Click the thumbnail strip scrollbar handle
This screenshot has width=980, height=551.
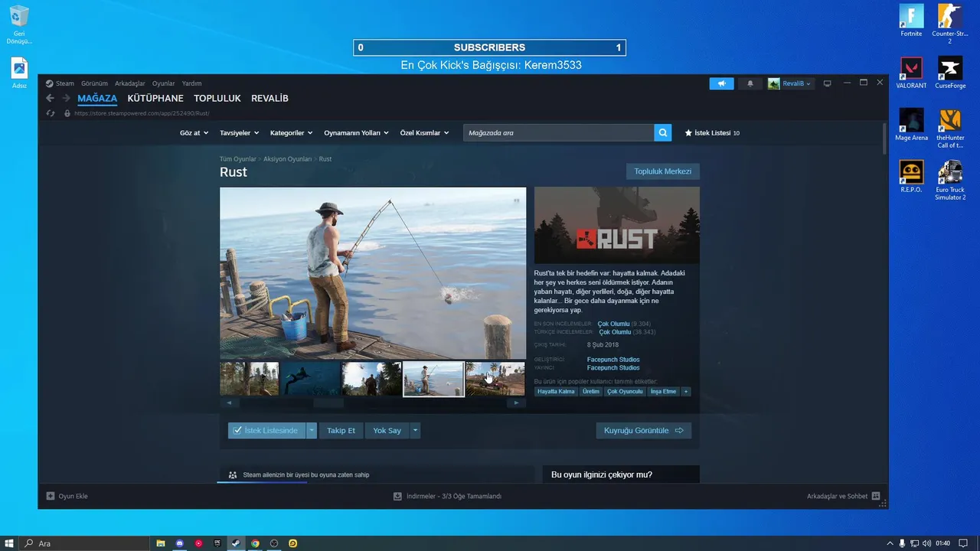point(328,403)
